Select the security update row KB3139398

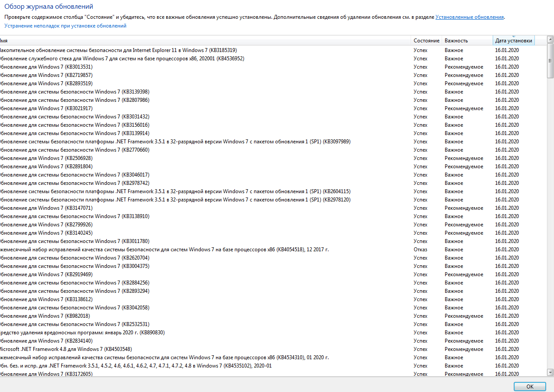(x=273, y=92)
